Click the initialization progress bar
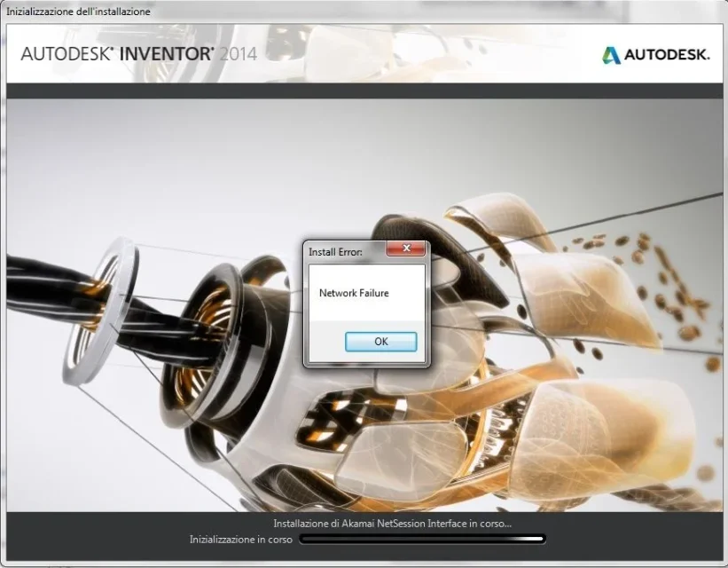This screenshot has height=568, width=728. (422, 540)
